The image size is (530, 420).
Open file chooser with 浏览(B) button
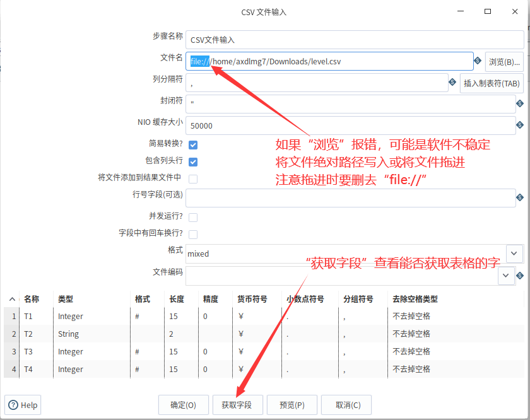tap(503, 61)
